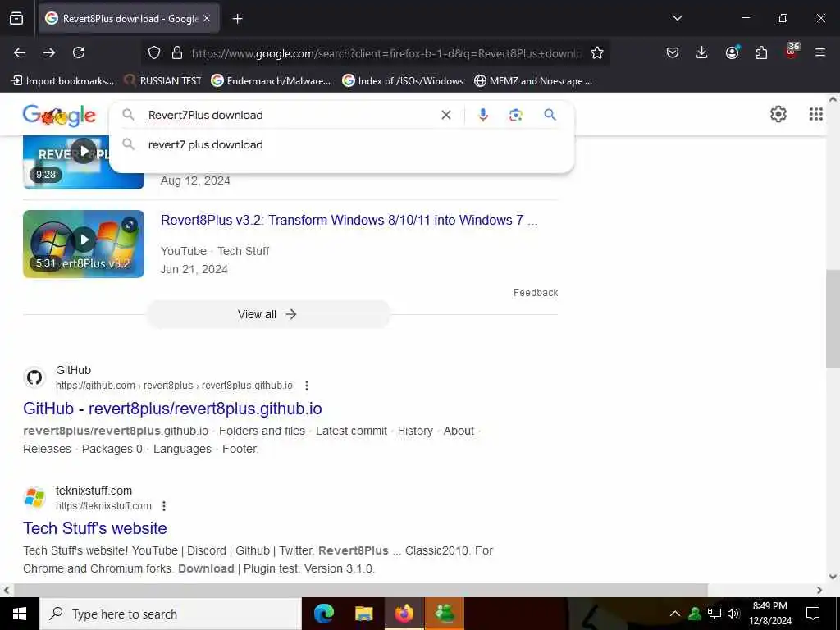Open the Extensions puzzle icon
Image resolution: width=840 pixels, height=630 pixels.
(761, 52)
